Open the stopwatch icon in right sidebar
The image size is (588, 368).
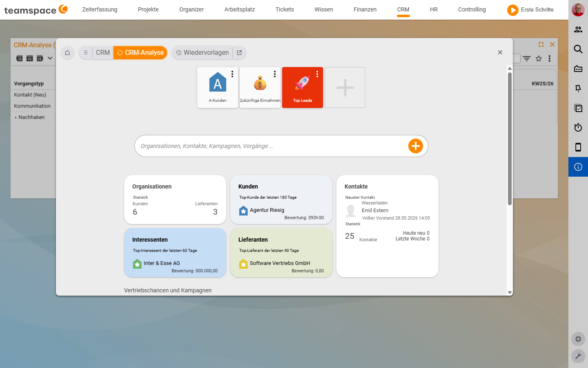[578, 128]
